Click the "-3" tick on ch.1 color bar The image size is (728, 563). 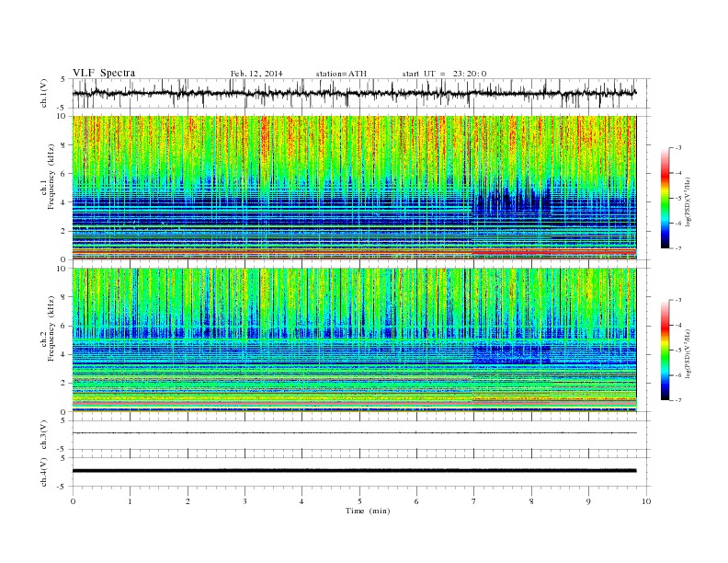tap(677, 148)
